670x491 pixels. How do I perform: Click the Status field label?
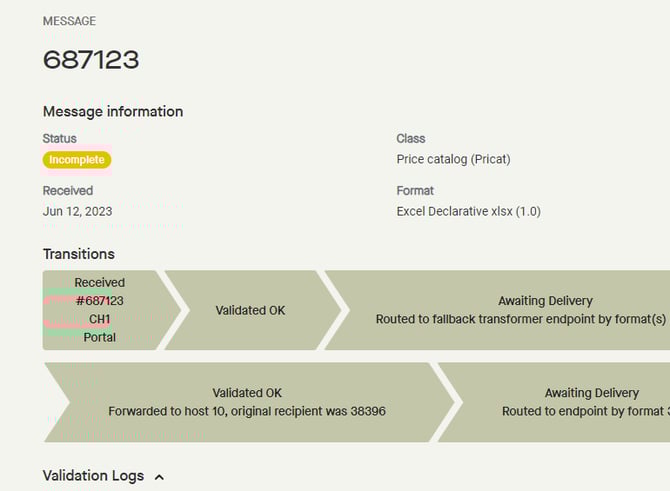pos(59,139)
